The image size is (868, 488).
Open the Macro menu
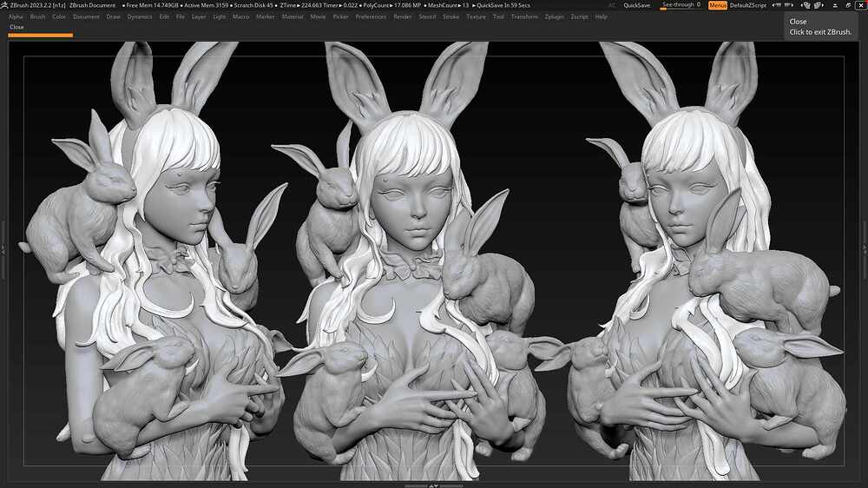(x=240, y=16)
